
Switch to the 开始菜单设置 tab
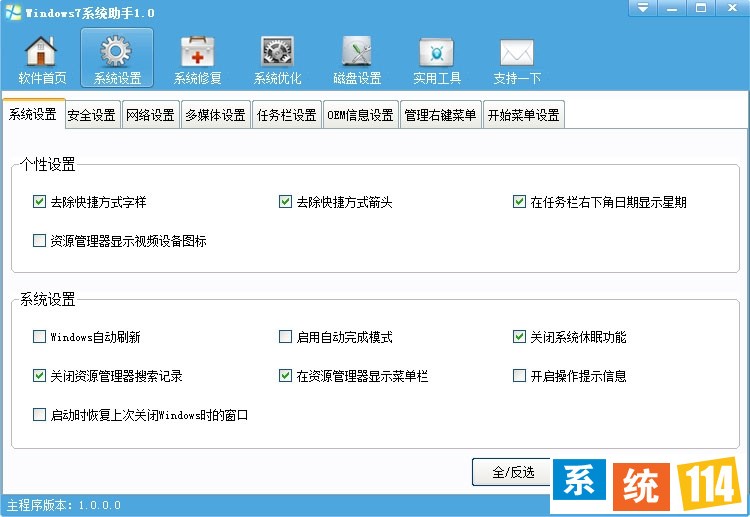point(524,115)
